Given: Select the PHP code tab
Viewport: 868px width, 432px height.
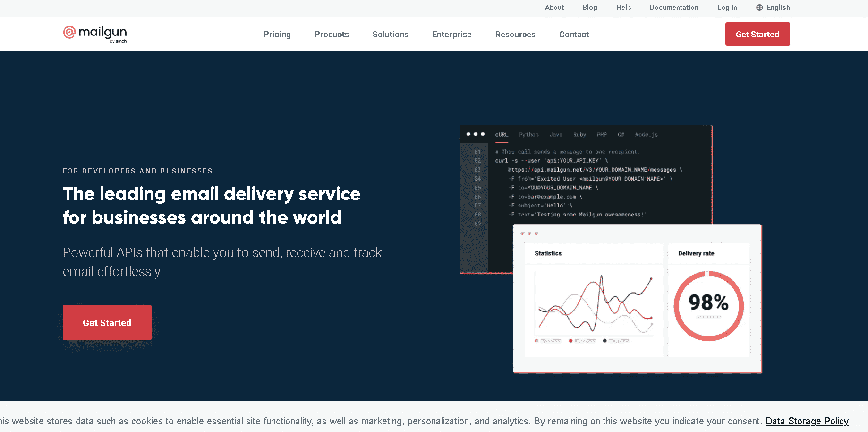Looking at the screenshot, I should [x=602, y=135].
